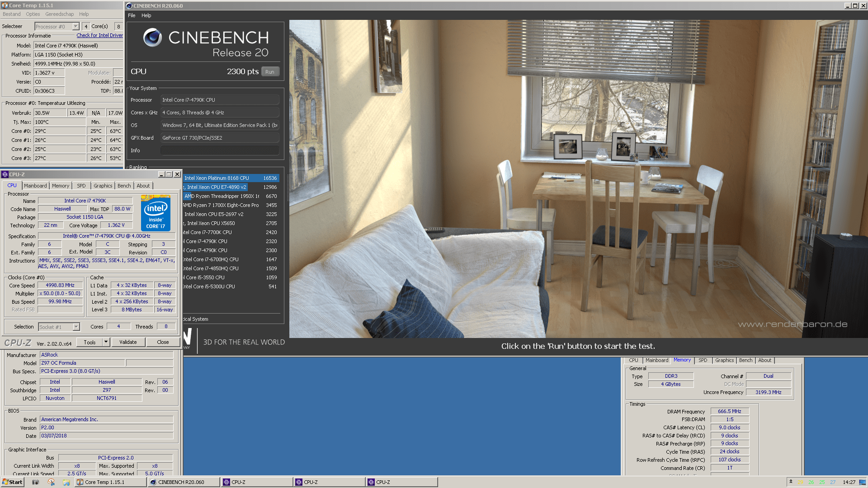
Task: Select the Core i5-5300U CPU ranking row
Action: (x=231, y=286)
